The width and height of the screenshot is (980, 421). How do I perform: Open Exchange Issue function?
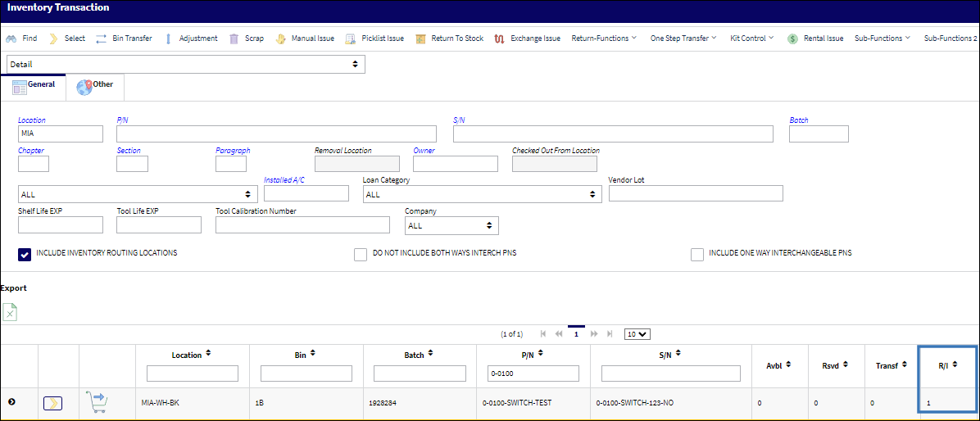[x=528, y=38]
